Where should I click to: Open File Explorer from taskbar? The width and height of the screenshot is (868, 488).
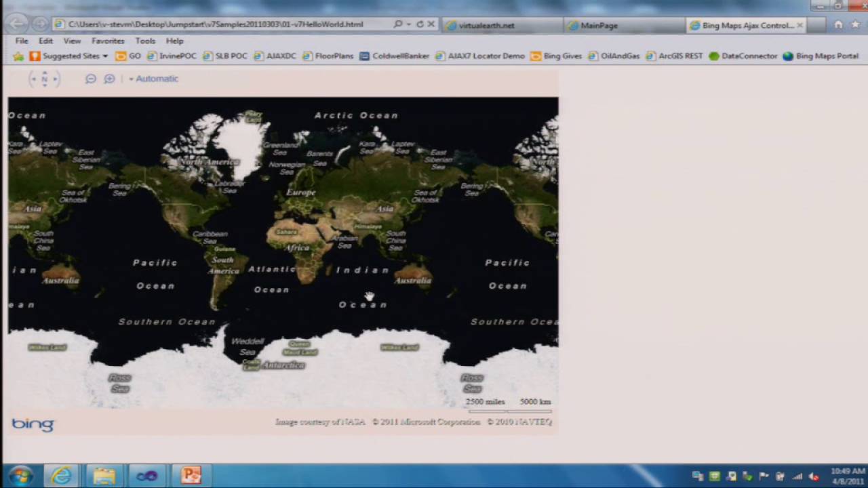pos(104,476)
